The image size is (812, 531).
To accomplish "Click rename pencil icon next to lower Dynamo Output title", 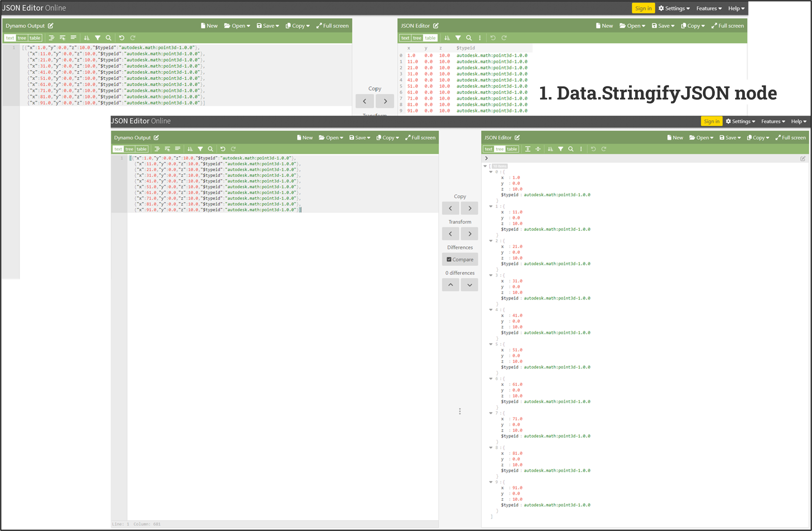I will (x=156, y=137).
